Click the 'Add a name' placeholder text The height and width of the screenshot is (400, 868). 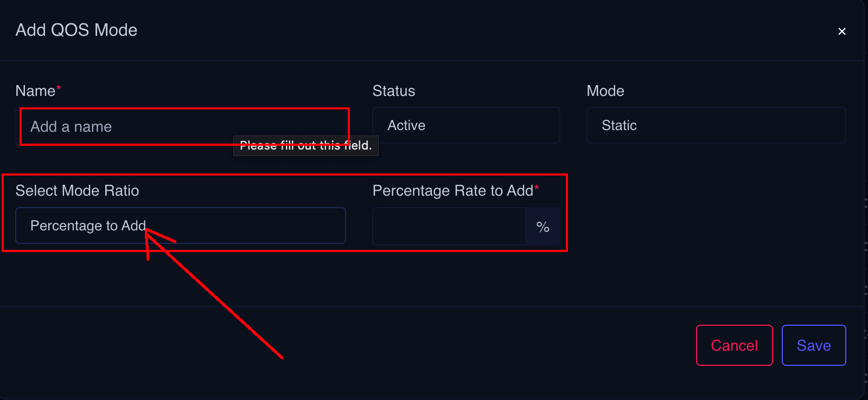(x=71, y=127)
